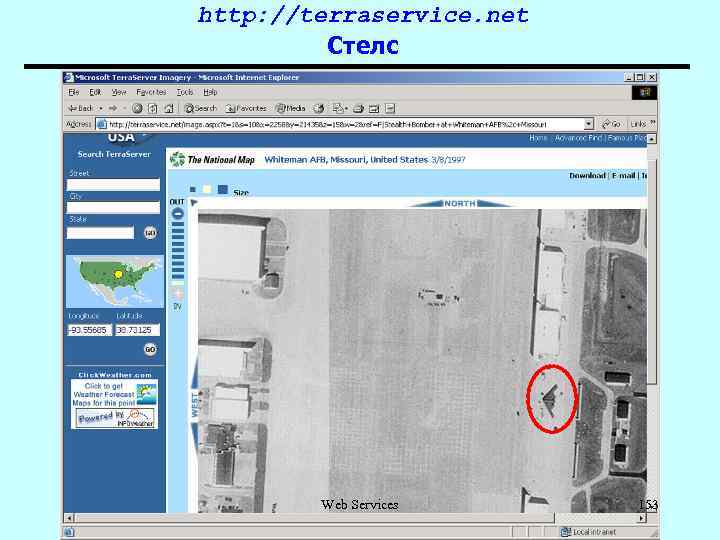Click the E-mail link above the map
Viewport: 720px width, 540px height.
tap(624, 175)
